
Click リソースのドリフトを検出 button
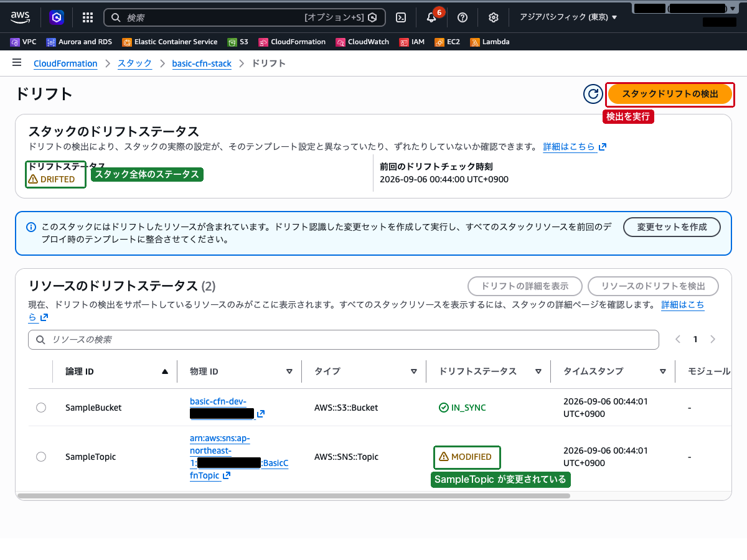point(653,286)
